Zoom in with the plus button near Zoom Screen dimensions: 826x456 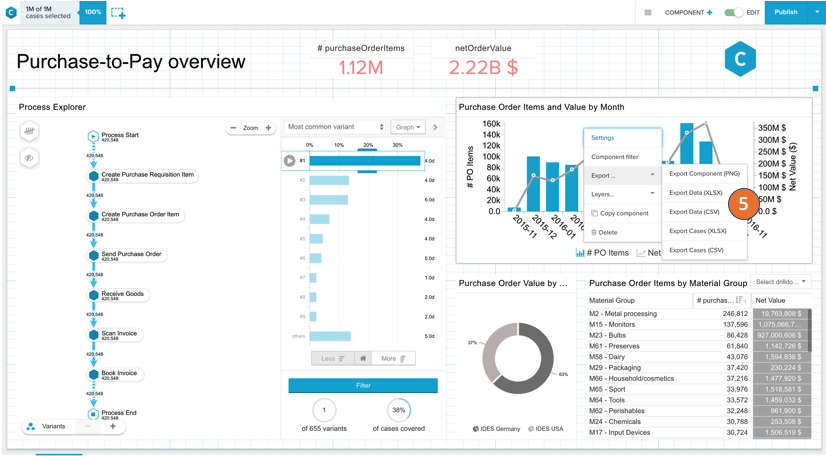[268, 128]
